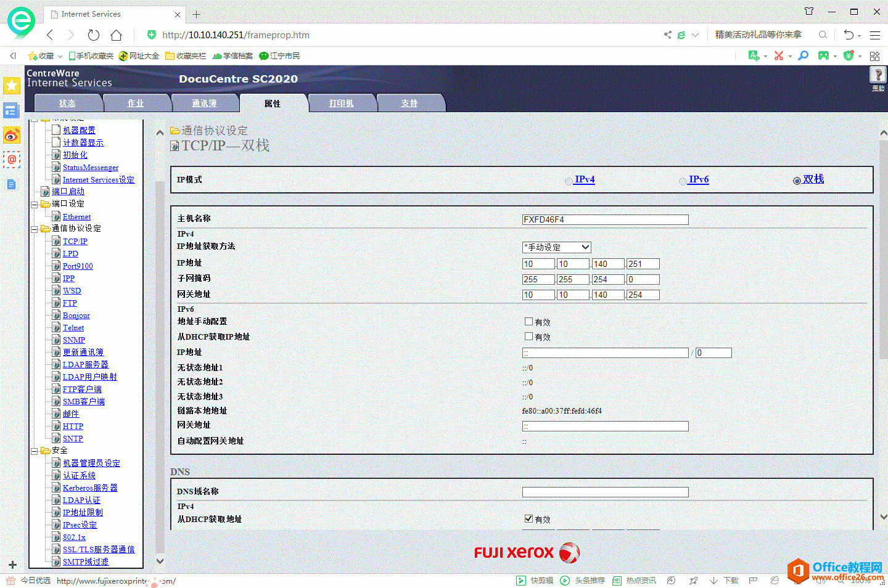The width and height of the screenshot is (888, 588).
Task: Open the document sidebar icon
Action: 12,184
